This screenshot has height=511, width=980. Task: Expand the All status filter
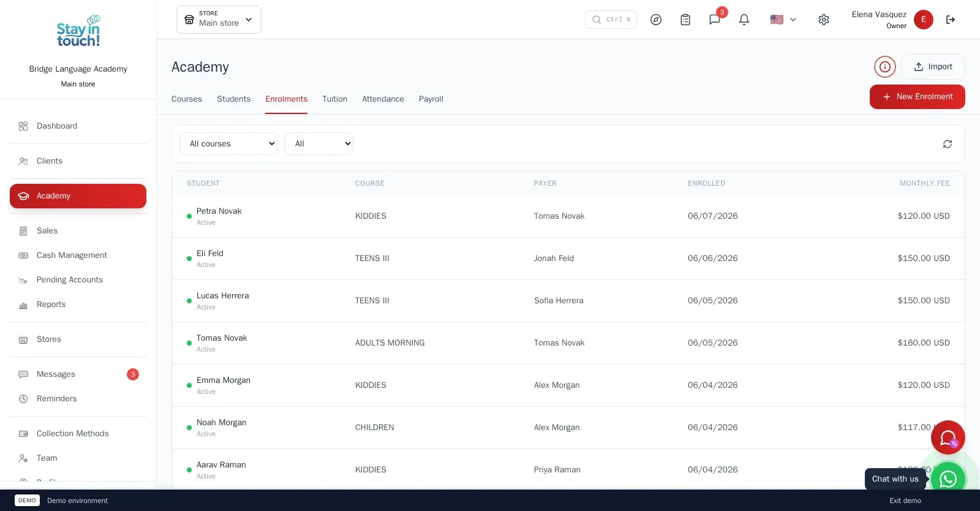click(x=319, y=144)
